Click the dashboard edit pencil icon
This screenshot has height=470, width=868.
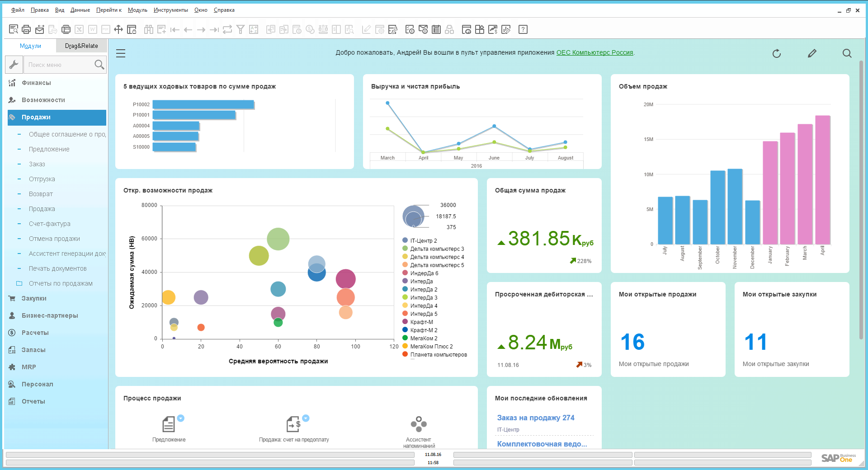[812, 53]
